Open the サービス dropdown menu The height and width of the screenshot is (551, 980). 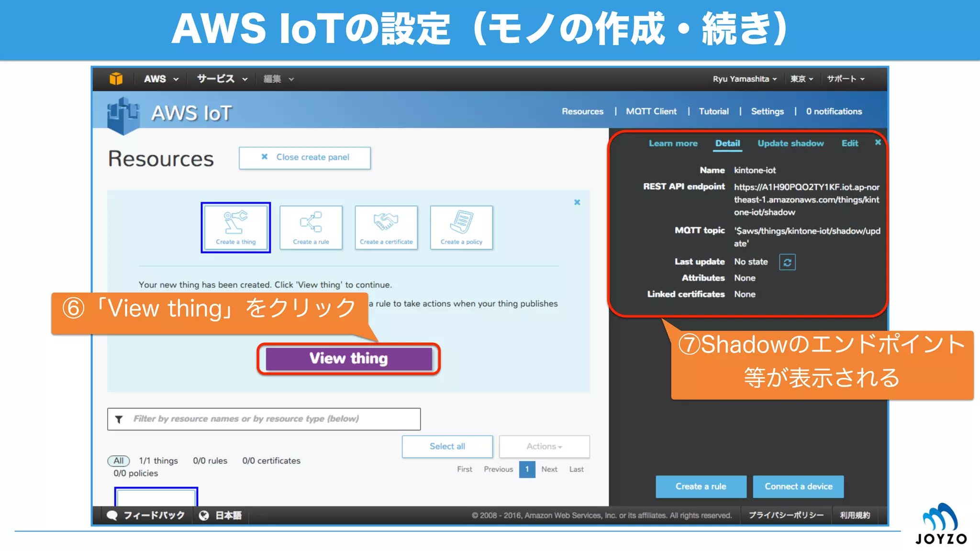click(222, 79)
